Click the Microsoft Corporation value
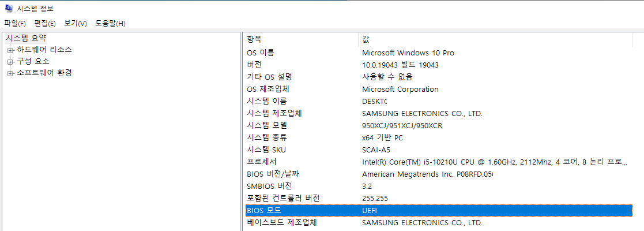This screenshot has height=231, width=644. pyautogui.click(x=400, y=89)
